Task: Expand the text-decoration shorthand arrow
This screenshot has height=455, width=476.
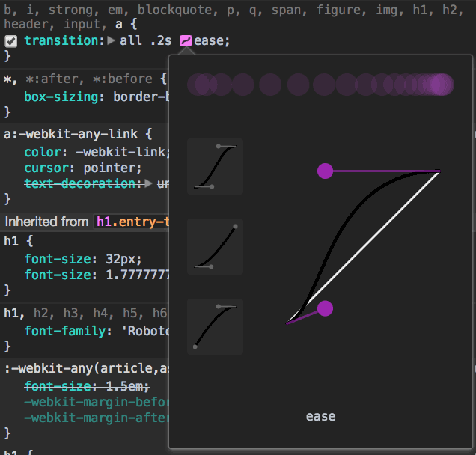Action: pyautogui.click(x=149, y=183)
